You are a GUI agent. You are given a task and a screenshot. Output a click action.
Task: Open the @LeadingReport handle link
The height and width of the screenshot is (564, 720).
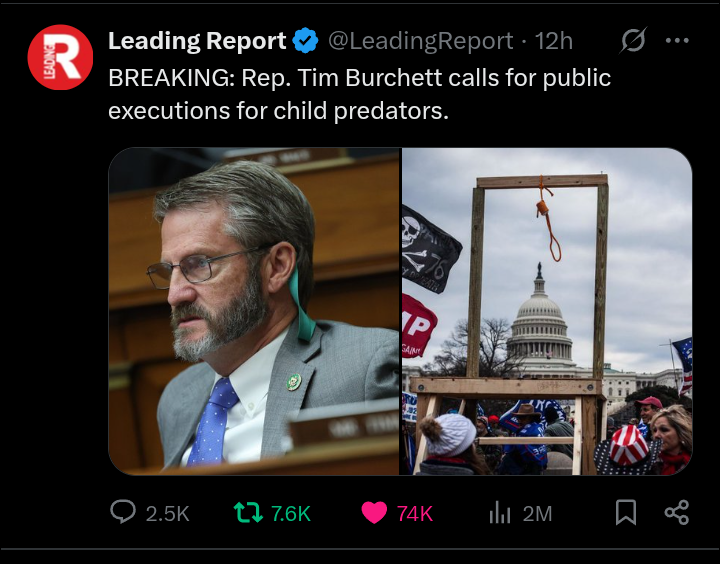pyautogui.click(x=420, y=41)
